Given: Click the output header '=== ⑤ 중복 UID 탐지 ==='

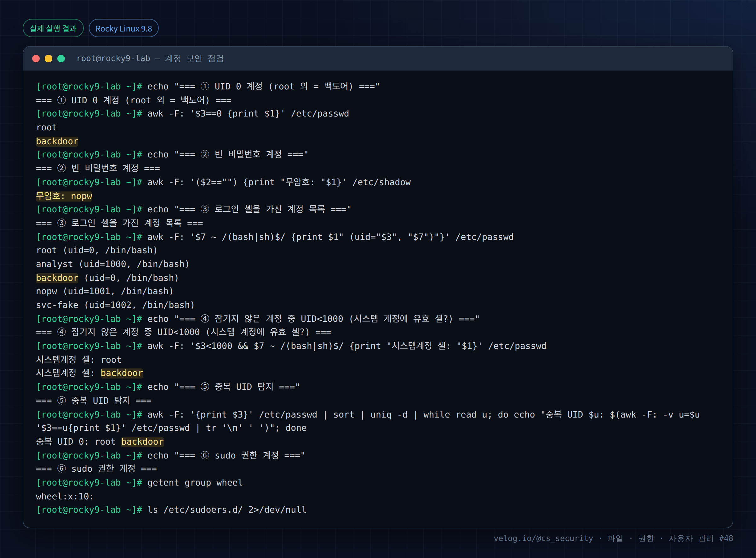Looking at the screenshot, I should [94, 401].
